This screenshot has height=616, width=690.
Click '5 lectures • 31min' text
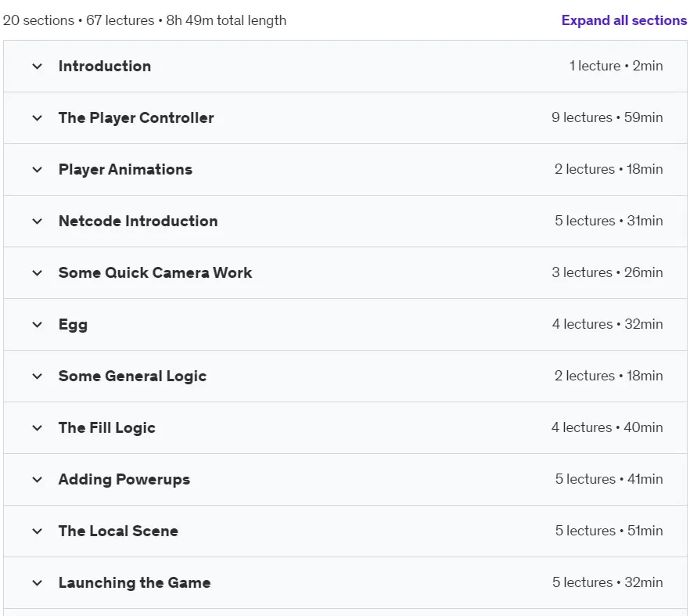pyautogui.click(x=609, y=221)
